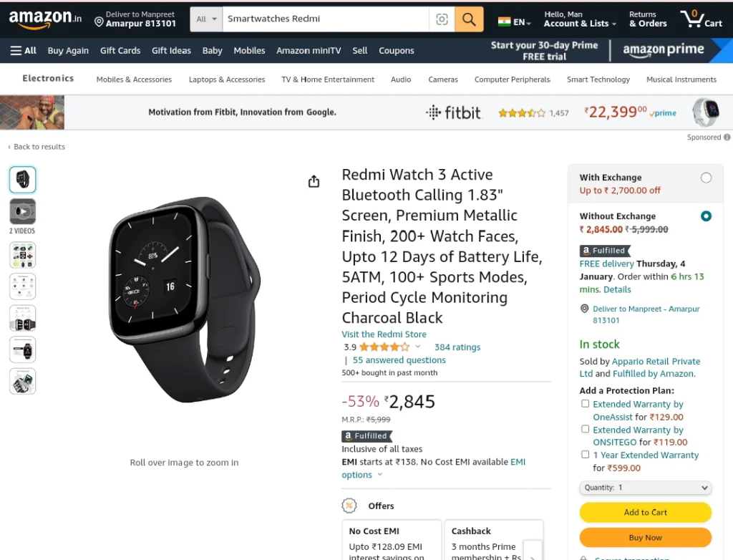Expand the All search category dropdown
The width and height of the screenshot is (733, 560).
[206, 19]
